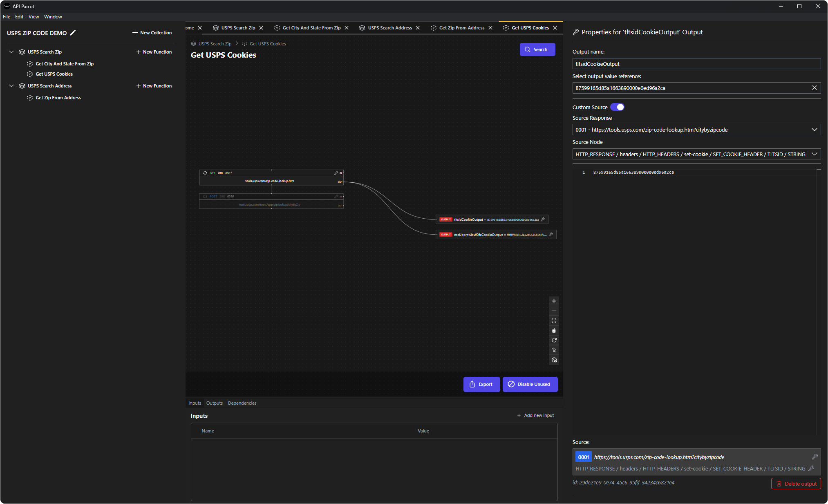Viewport: 828px width, 504px height.
Task: Close the USPS Search Address tab
Action: coord(418,28)
